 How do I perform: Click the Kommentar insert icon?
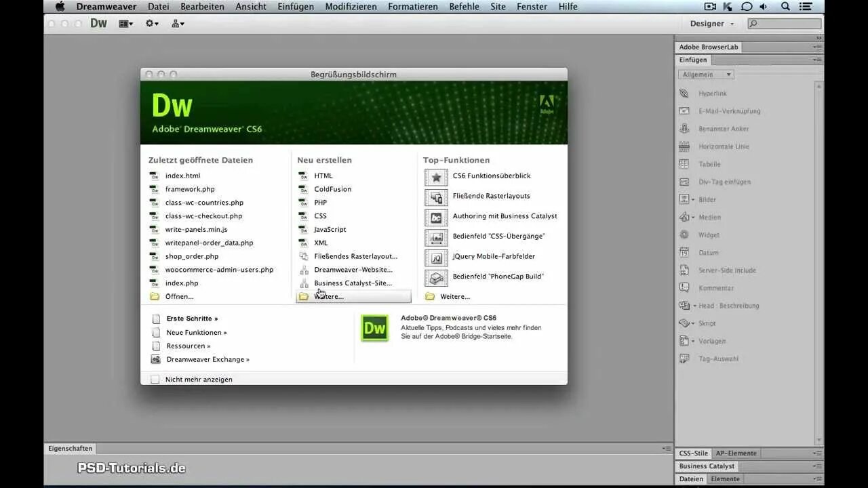(x=684, y=288)
